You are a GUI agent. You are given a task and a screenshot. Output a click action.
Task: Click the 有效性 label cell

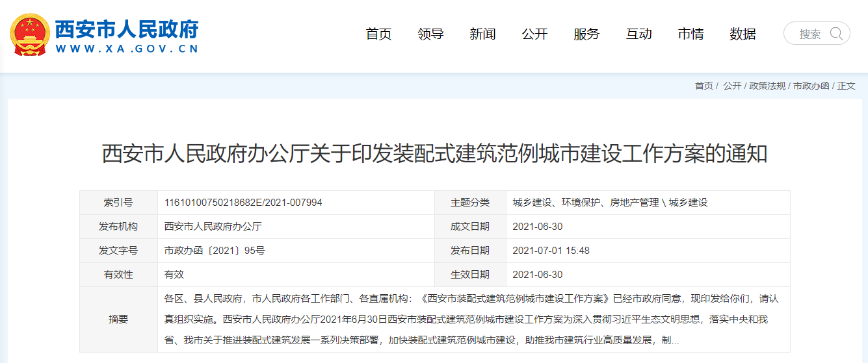(x=118, y=275)
